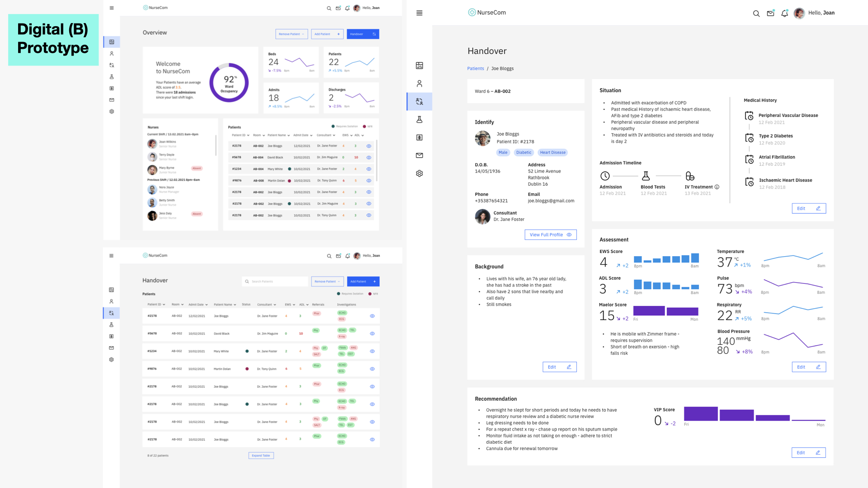Expand Remove Patient dropdown in Overview
Screen dimensions: 868x488
point(292,34)
